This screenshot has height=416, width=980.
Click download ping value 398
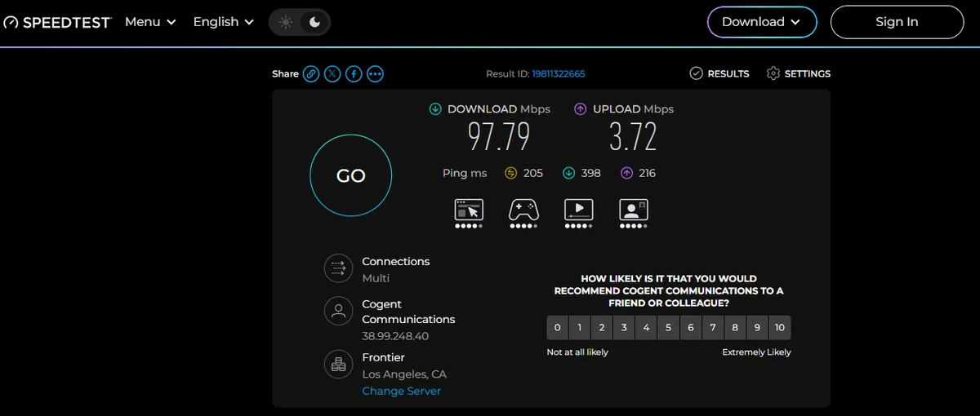click(591, 173)
